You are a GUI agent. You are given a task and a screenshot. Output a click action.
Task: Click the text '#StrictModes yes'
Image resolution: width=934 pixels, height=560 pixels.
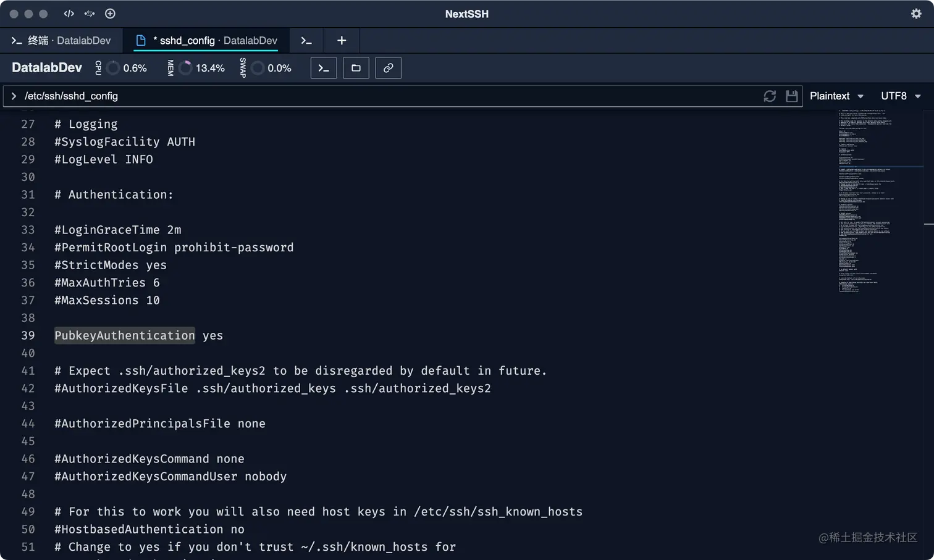point(111,265)
